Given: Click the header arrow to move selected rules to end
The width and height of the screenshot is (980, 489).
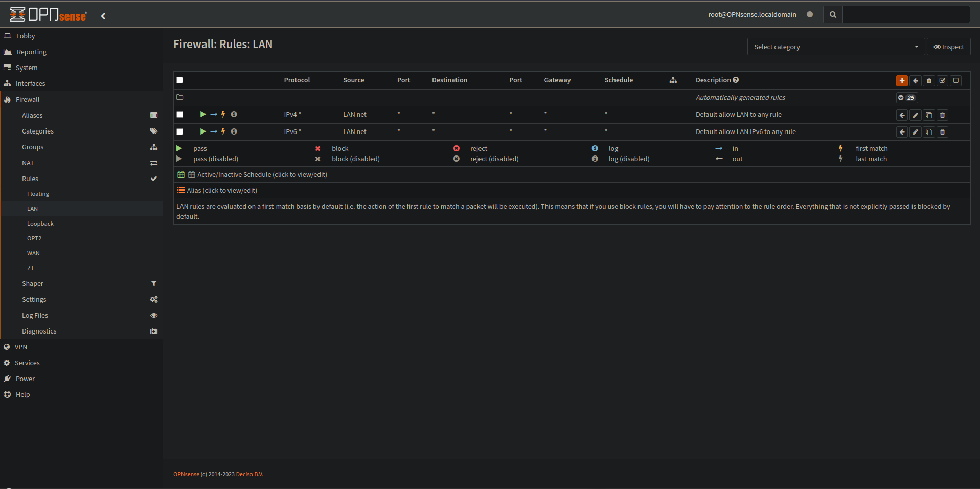Looking at the screenshot, I should click(x=916, y=80).
